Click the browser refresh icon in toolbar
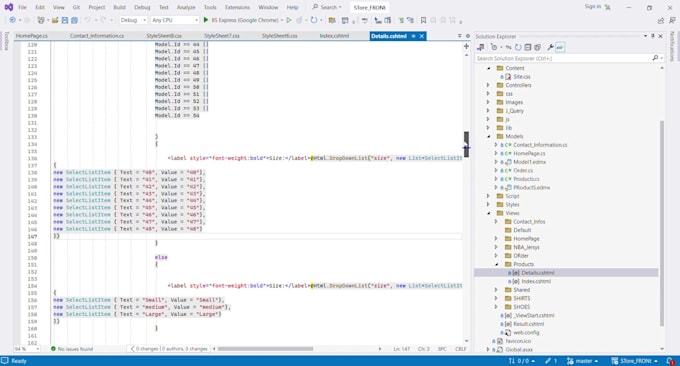 [314, 20]
